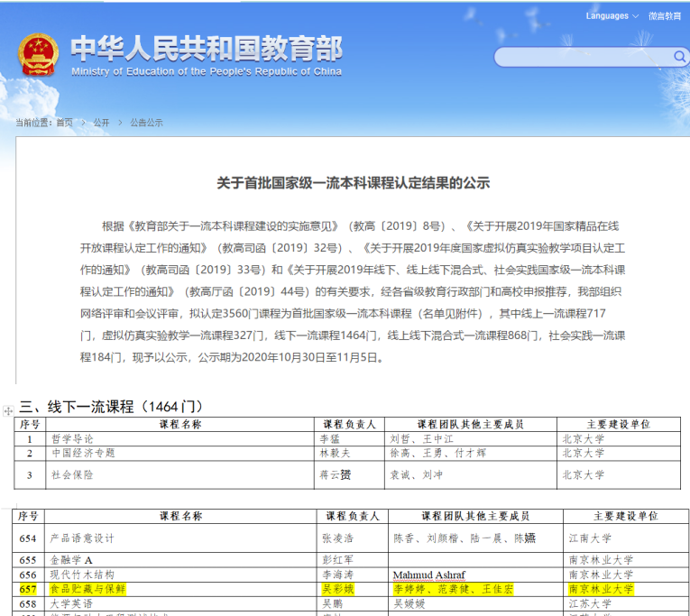Select the cell 李猛

coord(349,438)
